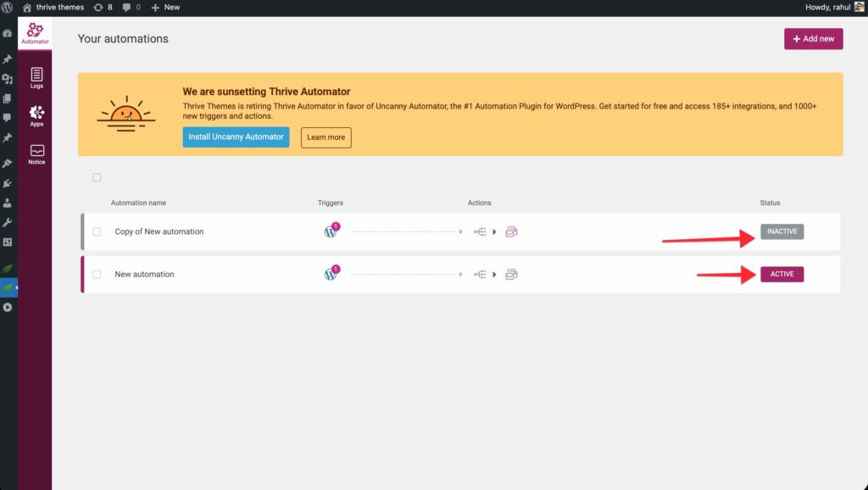868x490 pixels.
Task: Click WordPress trigger icon for Copy of New automation
Action: pos(331,231)
